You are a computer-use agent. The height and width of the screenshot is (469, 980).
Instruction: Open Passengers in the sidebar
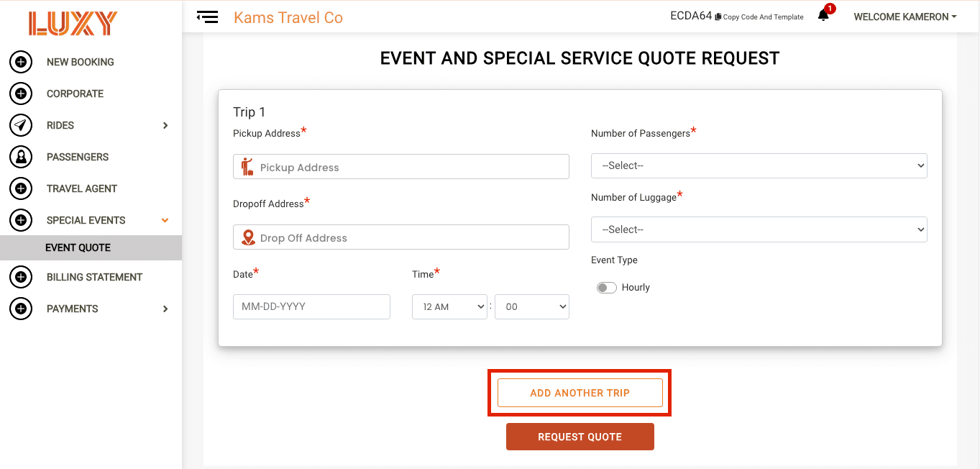point(78,157)
